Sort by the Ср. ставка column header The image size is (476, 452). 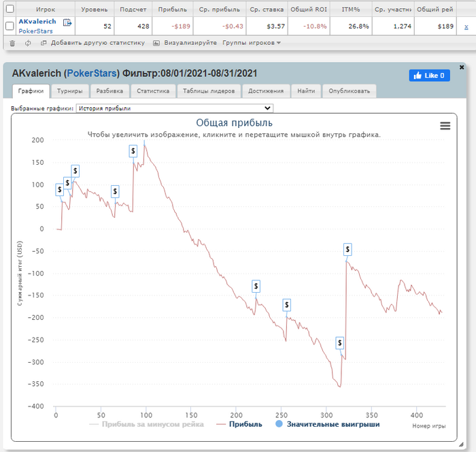tap(267, 10)
